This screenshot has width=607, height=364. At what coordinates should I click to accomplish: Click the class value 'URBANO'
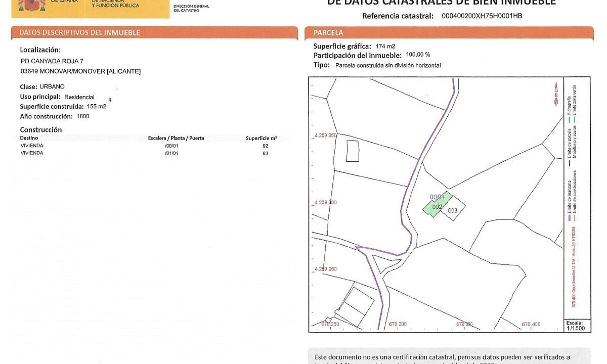52,86
